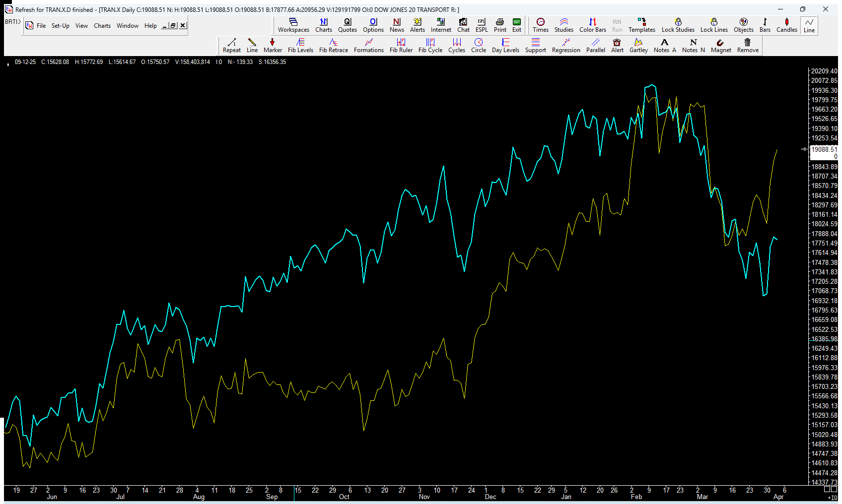The image size is (842, 504).
Task: Click the Quotes icon in toolbar
Action: pos(347,25)
